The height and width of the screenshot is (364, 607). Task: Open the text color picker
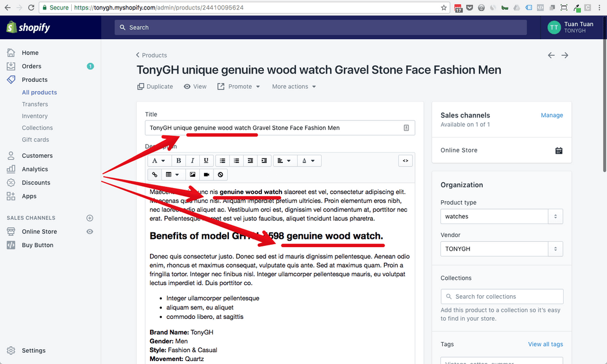pos(308,161)
